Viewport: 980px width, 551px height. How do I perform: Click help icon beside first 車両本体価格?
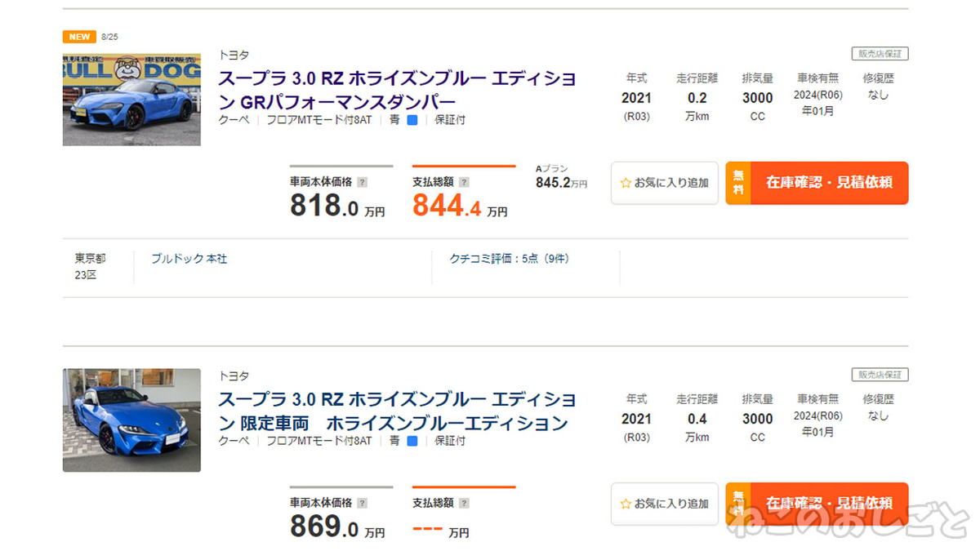(x=363, y=182)
